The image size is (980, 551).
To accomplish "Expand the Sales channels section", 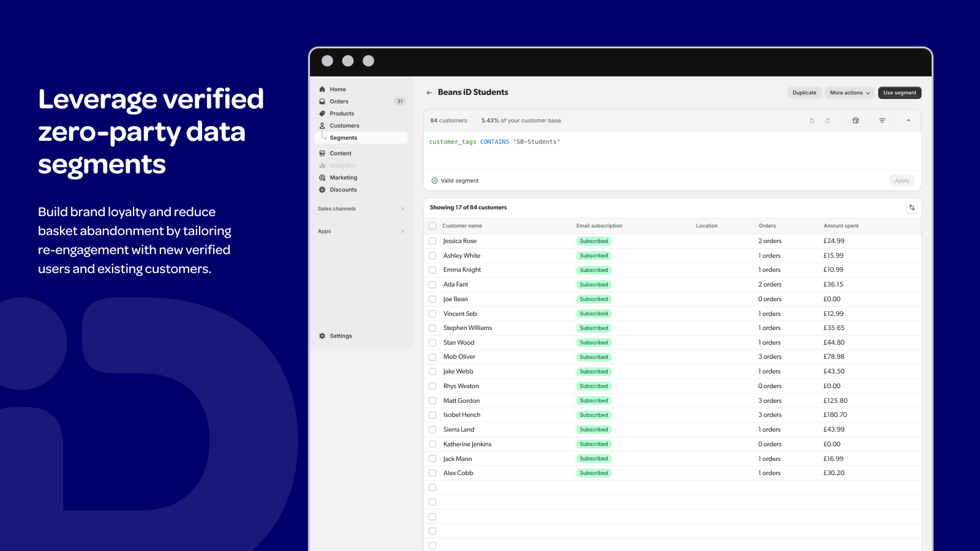I will 361,209.
